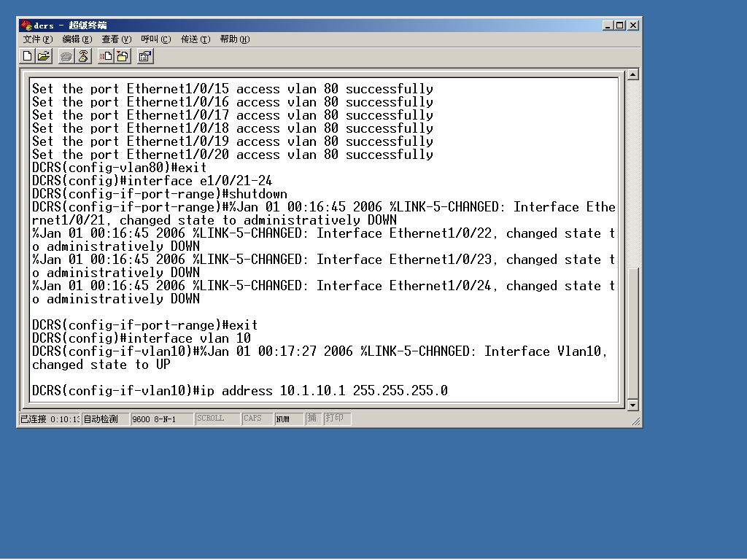This screenshot has height=560, width=747.
Task: Maximize the HyperTerminal window
Action: [619, 26]
